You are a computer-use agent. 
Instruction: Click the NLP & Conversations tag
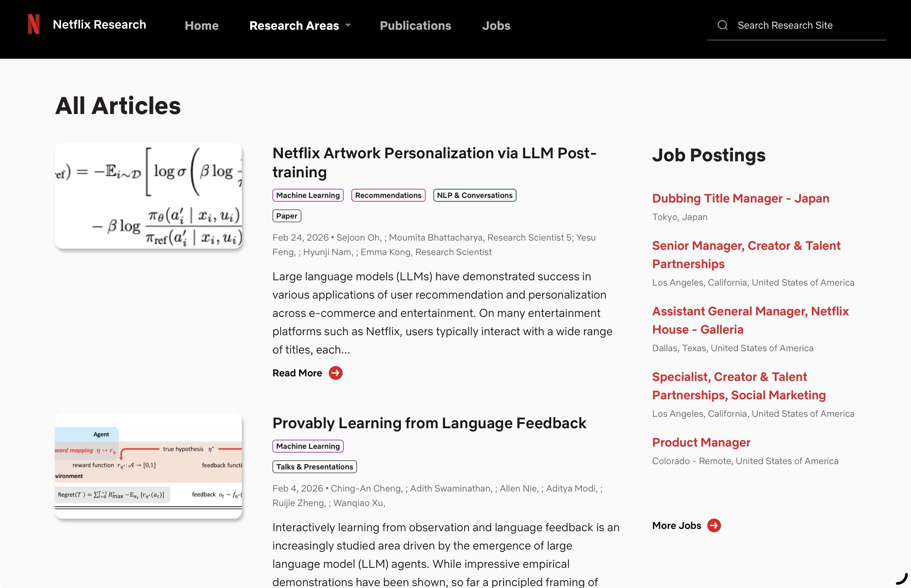click(475, 195)
